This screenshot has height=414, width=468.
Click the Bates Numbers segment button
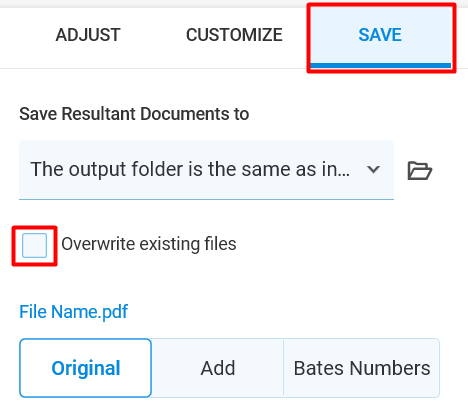point(362,368)
